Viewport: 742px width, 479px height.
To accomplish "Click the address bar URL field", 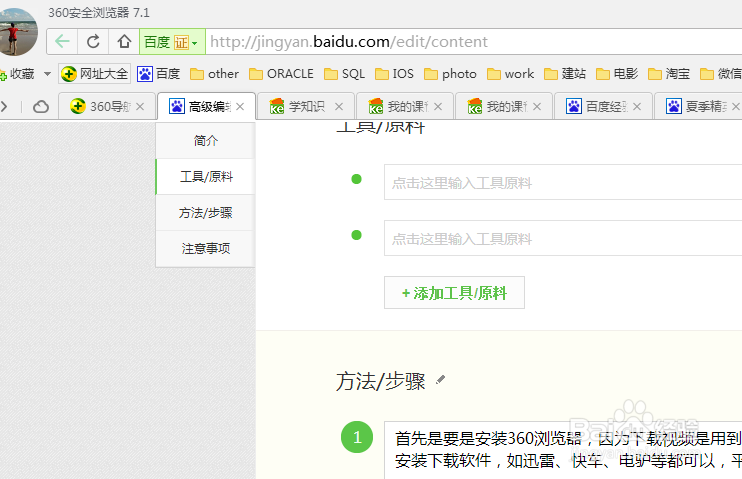I will coord(473,42).
